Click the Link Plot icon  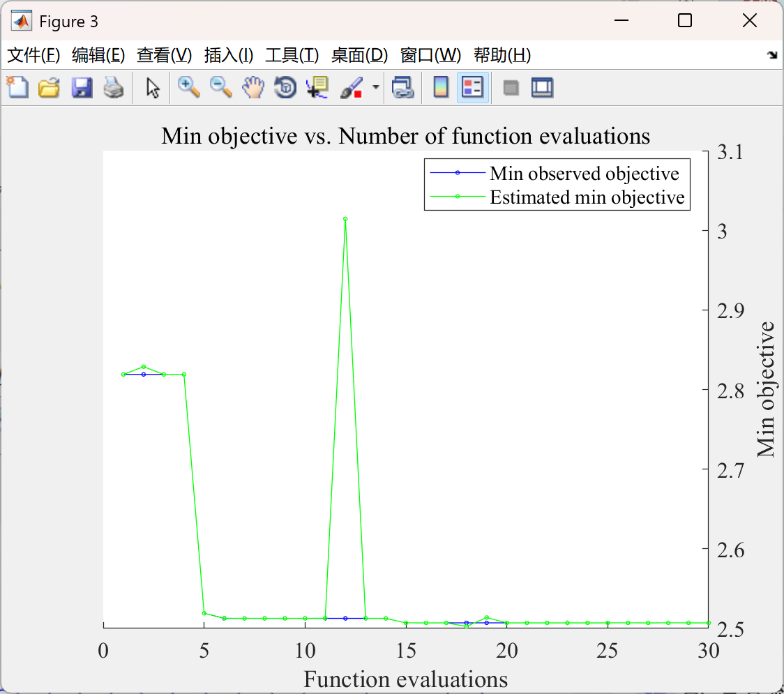[403, 87]
